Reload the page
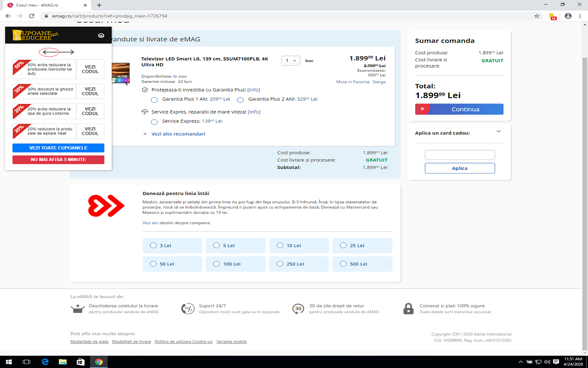 pyautogui.click(x=32, y=16)
